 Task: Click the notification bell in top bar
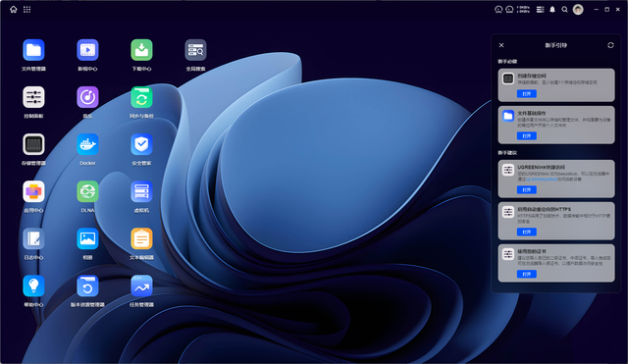552,10
